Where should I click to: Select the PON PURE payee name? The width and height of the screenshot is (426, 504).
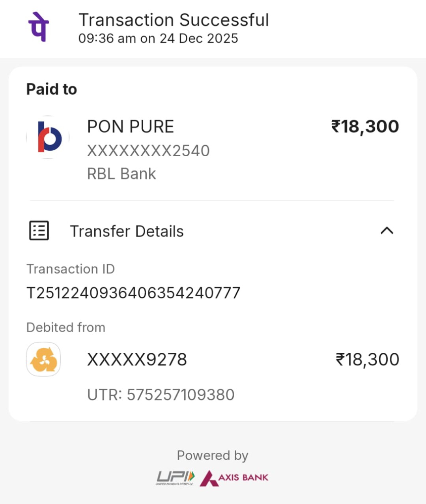[x=130, y=127]
